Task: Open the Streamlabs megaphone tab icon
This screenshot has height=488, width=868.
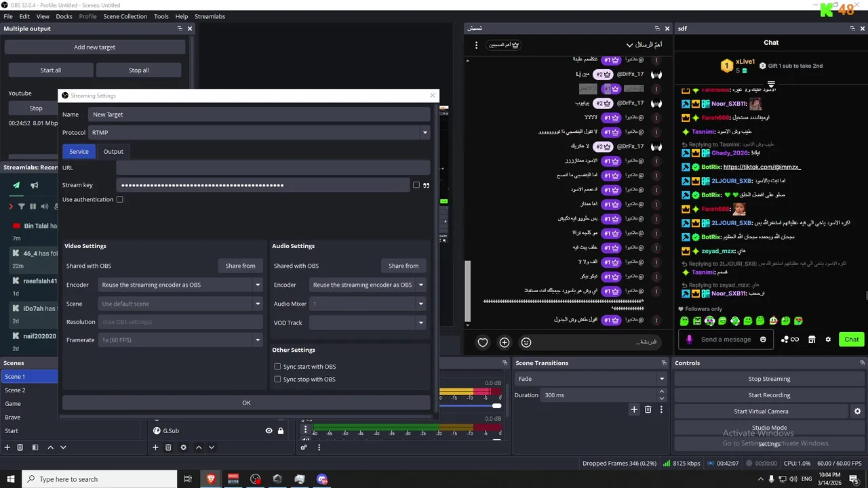Action: coord(34,185)
